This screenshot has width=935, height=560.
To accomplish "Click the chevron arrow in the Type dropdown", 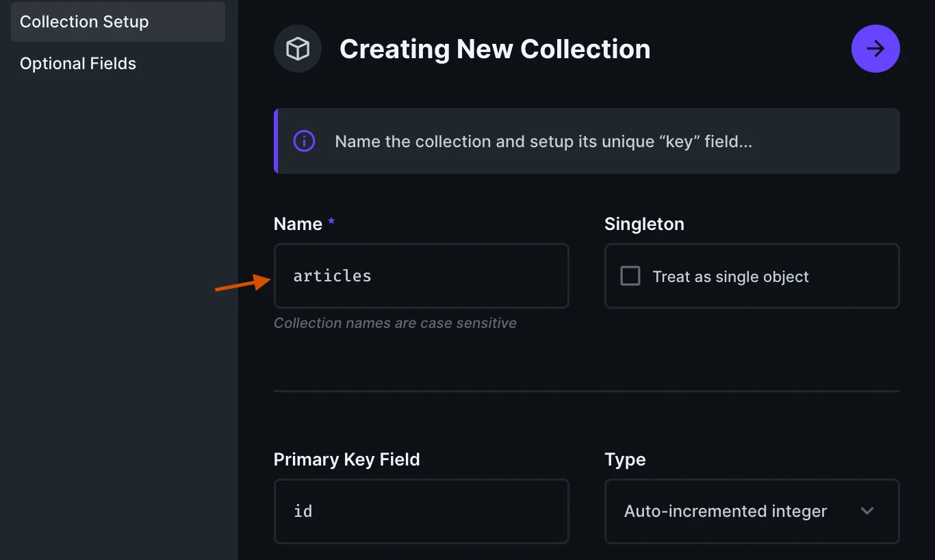I will click(x=867, y=511).
